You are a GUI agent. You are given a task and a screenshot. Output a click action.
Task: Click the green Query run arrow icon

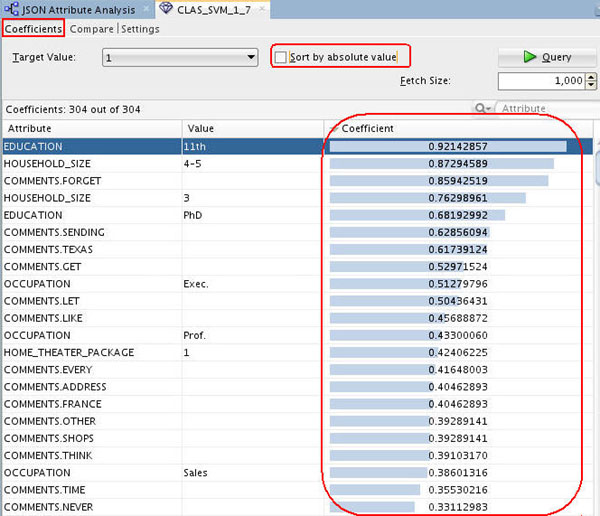(x=528, y=57)
